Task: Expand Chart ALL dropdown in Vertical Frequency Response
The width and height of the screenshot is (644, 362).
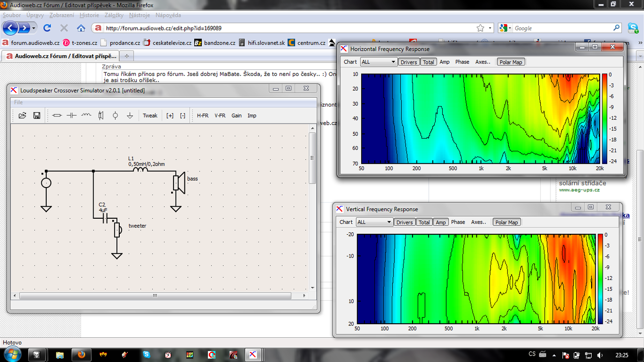Action: pos(374,222)
